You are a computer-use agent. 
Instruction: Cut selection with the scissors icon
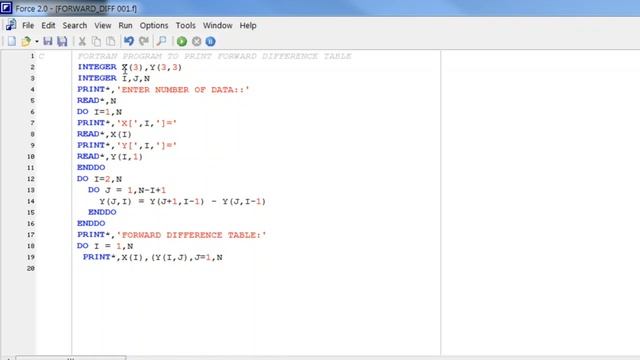pyautogui.click(x=82, y=41)
